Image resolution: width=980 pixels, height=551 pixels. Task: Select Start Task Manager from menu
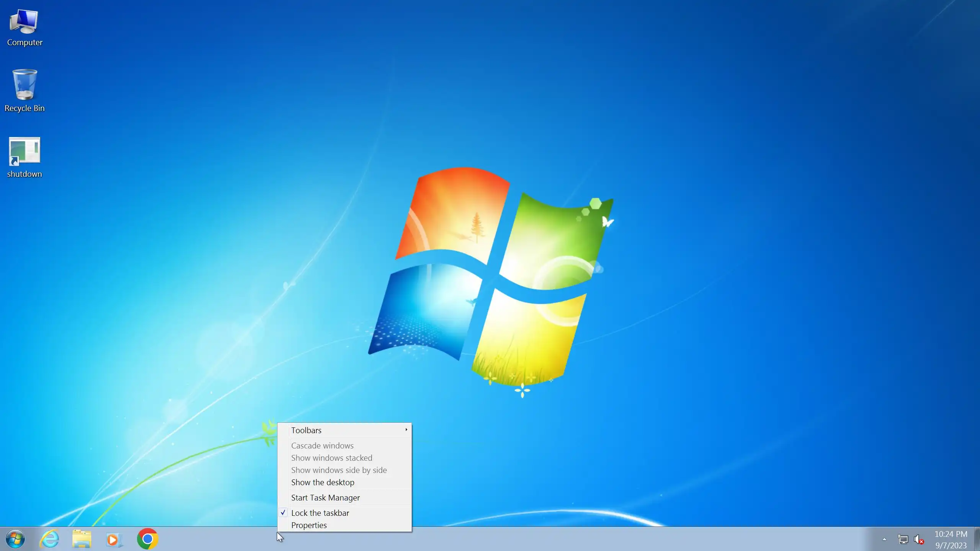tap(325, 498)
